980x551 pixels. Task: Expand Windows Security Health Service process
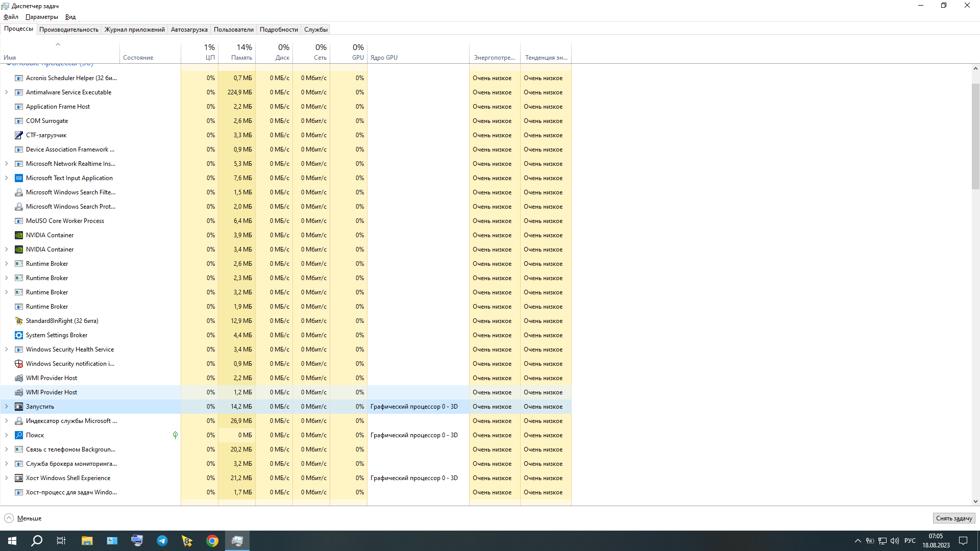6,349
